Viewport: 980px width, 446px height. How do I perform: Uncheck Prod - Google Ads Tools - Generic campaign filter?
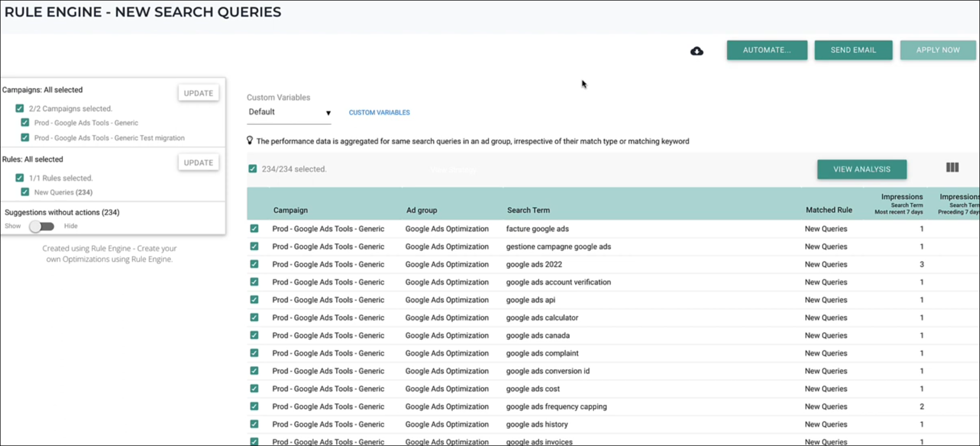25,123
